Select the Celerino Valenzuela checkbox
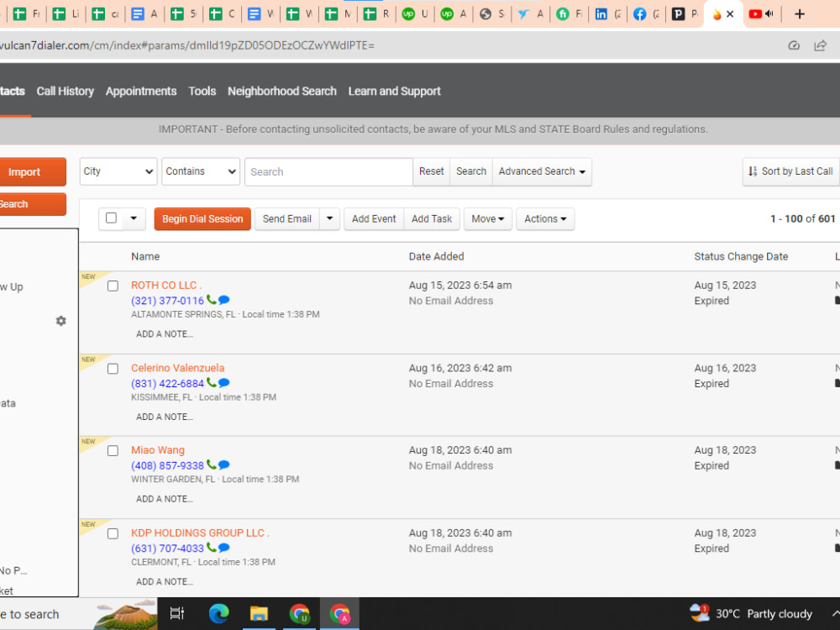The width and height of the screenshot is (840, 630). 113,369
